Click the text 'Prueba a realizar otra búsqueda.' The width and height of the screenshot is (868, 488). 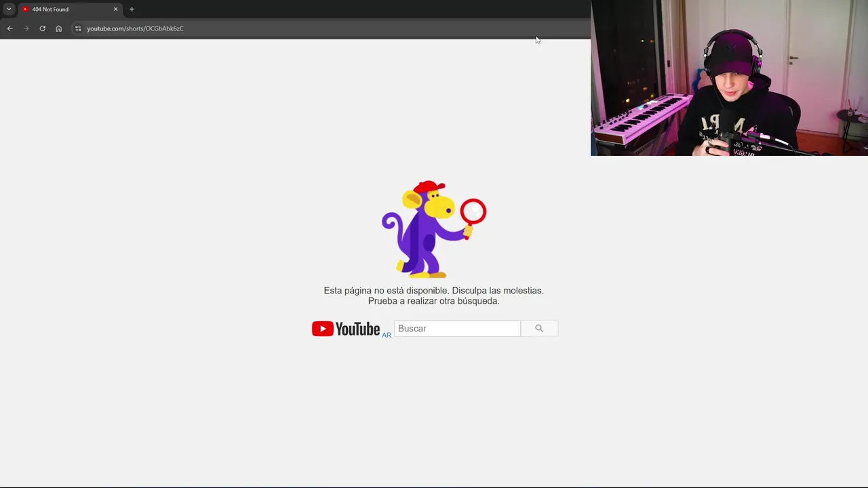coord(434,301)
